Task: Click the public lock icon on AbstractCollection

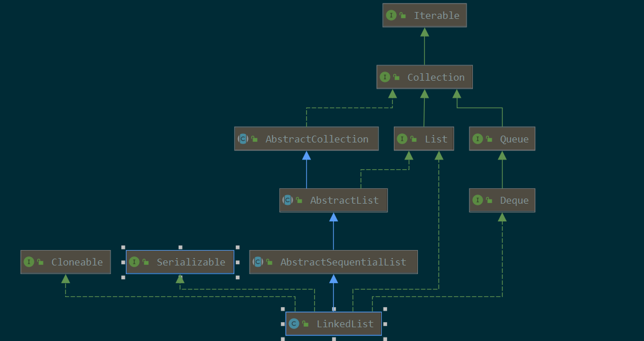Action: [x=255, y=139]
